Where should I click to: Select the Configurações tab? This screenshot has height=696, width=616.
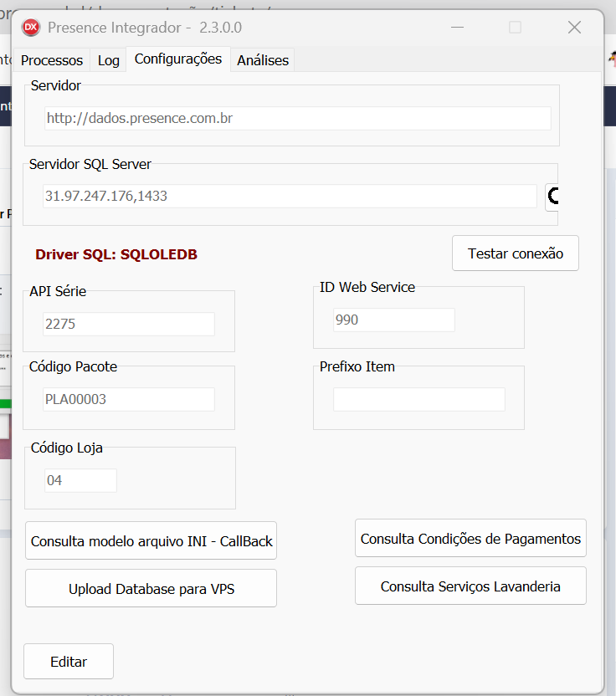click(x=178, y=59)
